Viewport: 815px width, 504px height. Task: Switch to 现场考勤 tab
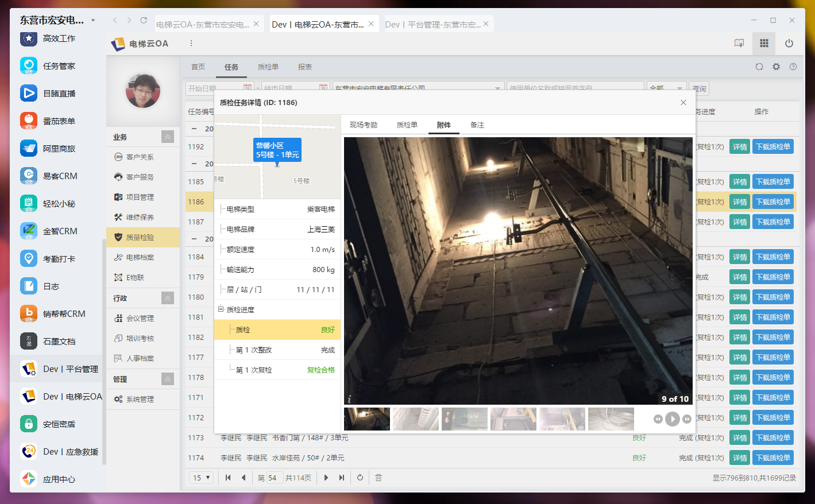(364, 125)
